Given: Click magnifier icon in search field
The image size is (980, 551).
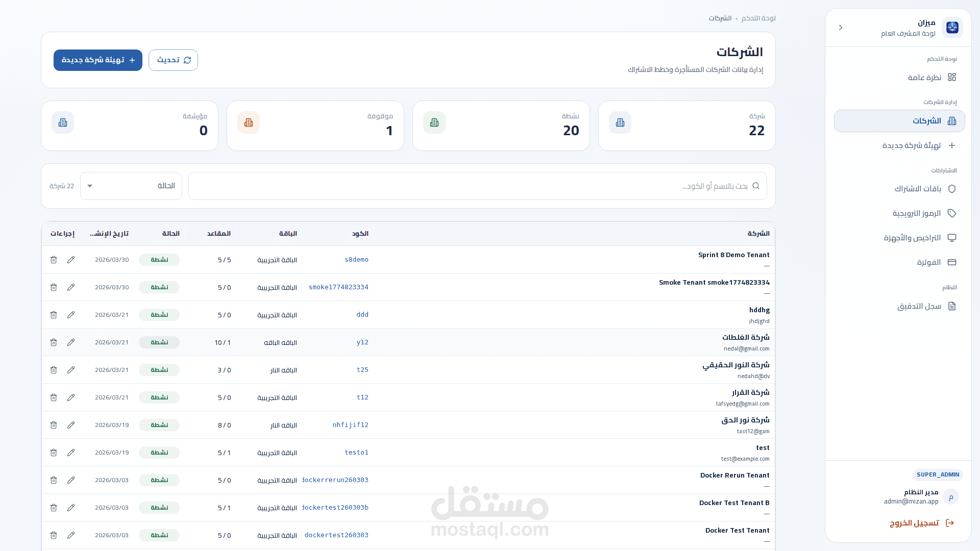Looking at the screenshot, I should [x=756, y=186].
